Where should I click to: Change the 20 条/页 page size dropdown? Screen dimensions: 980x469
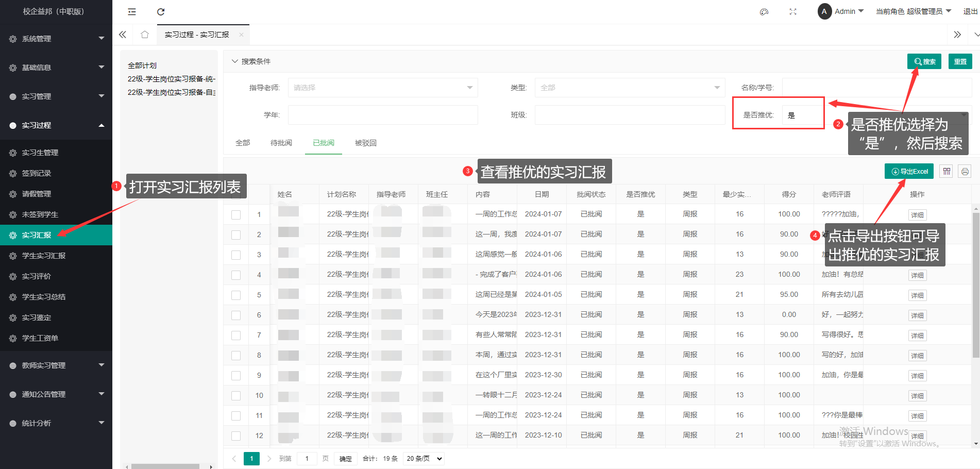coord(424,459)
